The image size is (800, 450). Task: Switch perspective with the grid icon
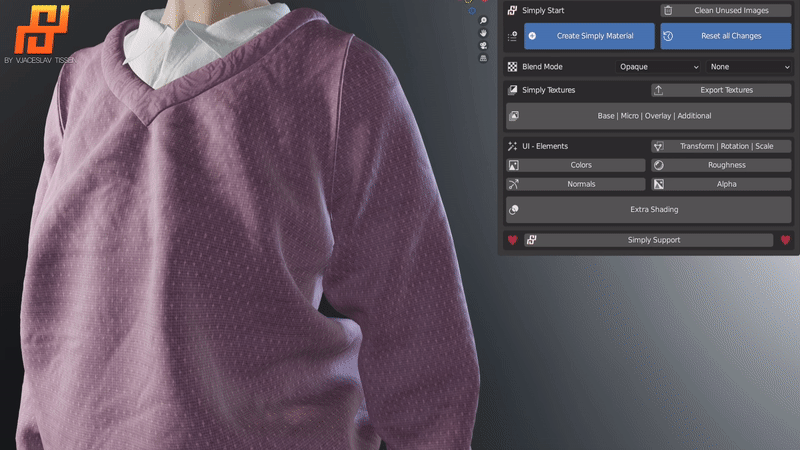point(484,60)
